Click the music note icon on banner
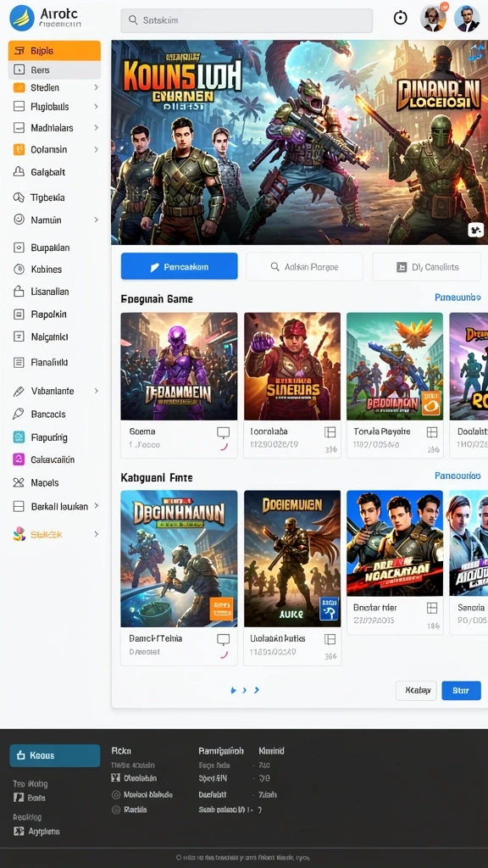 475,53
